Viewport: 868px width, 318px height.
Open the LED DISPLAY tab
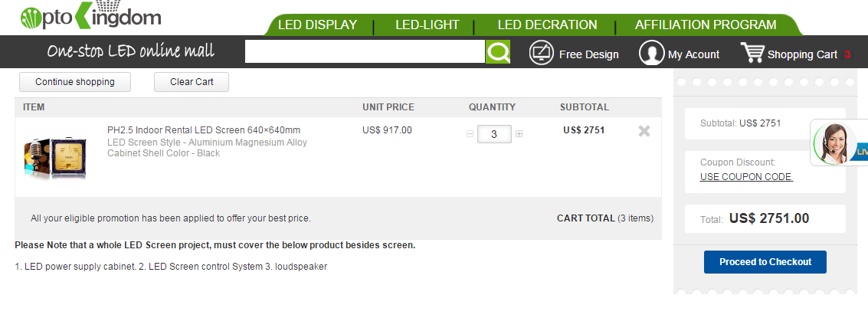coord(317,25)
